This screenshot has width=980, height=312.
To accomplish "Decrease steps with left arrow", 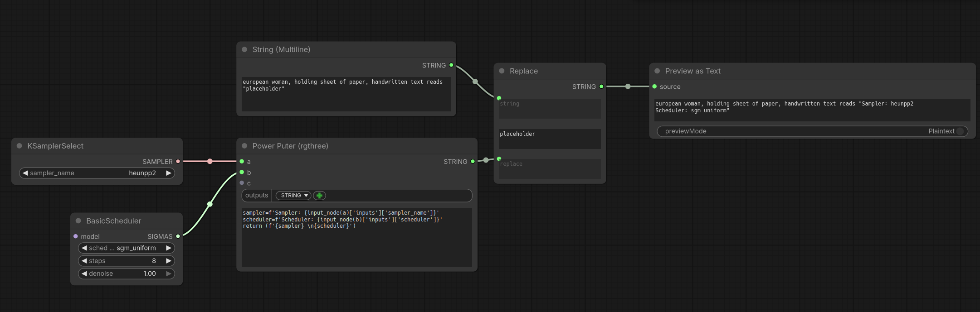I will tap(84, 261).
